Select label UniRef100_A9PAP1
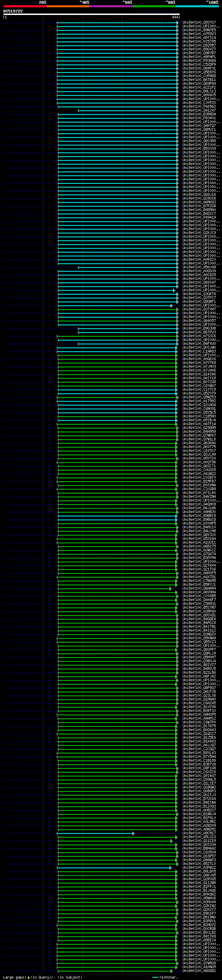Viewport: 222px width, 980px height. pyautogui.click(x=199, y=57)
